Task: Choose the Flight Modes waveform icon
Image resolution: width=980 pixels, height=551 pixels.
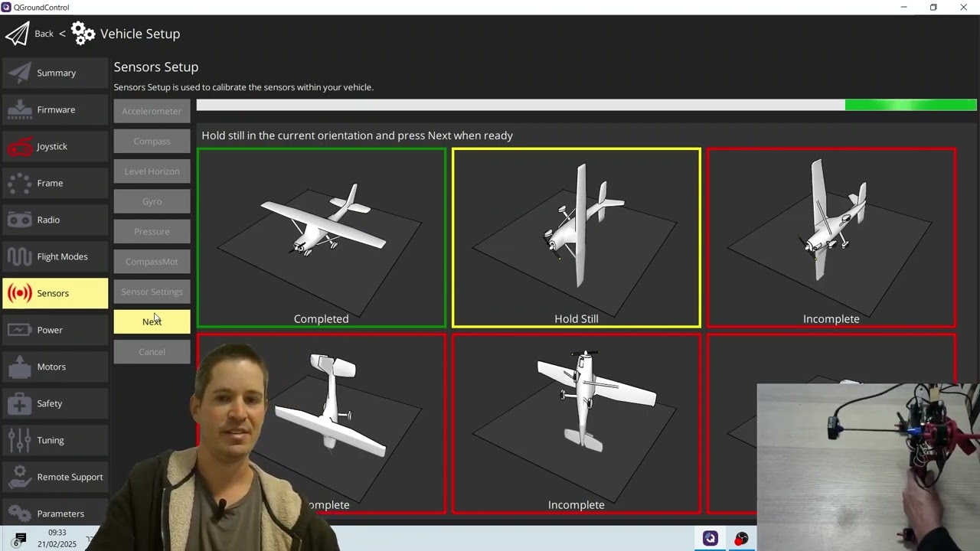Action: click(19, 256)
